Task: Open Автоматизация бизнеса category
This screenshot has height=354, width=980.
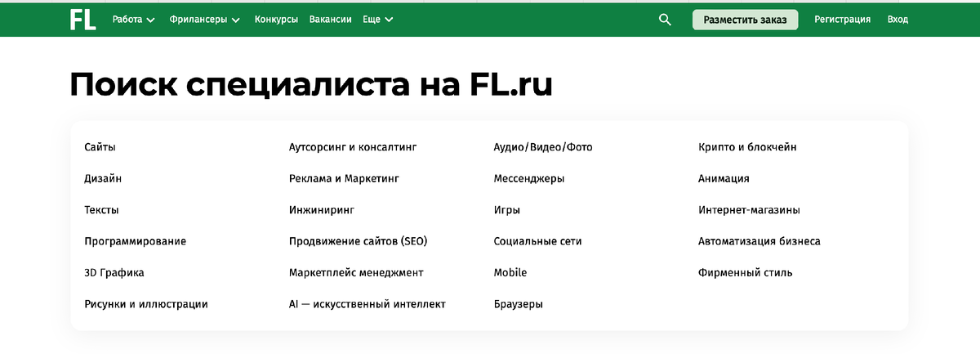Action: (759, 241)
